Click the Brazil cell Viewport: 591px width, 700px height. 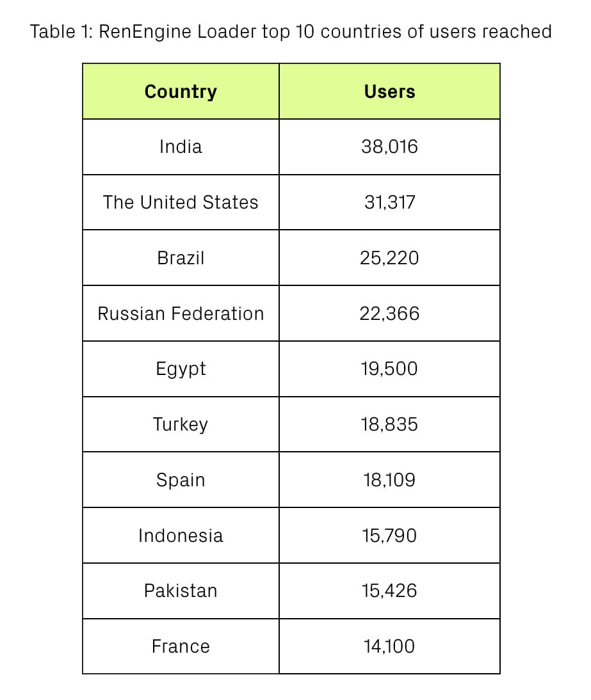[181, 258]
